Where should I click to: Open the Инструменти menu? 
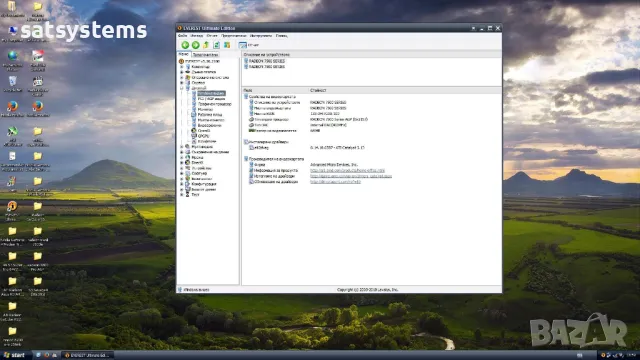tap(260, 36)
